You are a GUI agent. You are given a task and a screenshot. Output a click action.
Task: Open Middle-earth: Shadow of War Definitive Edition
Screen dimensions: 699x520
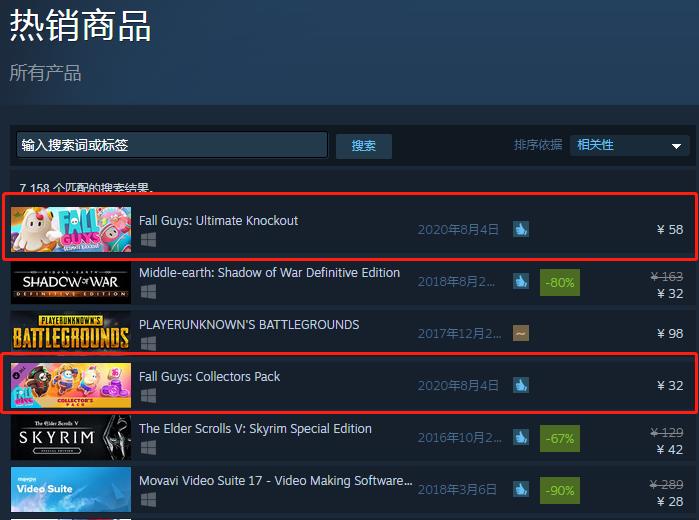[x=269, y=272]
